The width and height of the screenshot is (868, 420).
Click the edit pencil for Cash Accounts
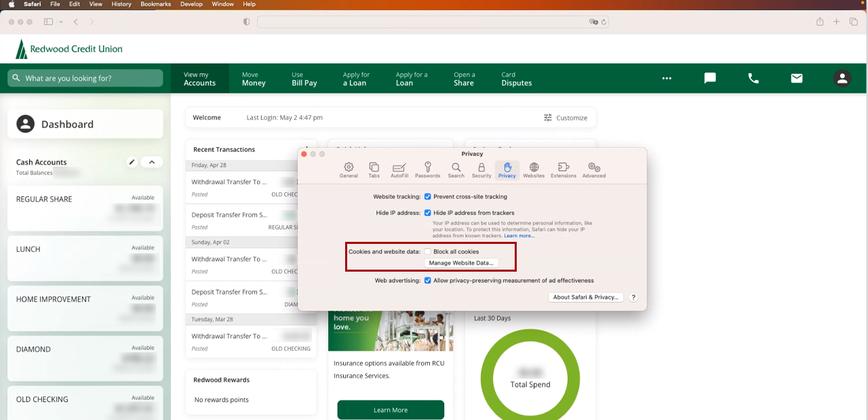click(x=132, y=162)
